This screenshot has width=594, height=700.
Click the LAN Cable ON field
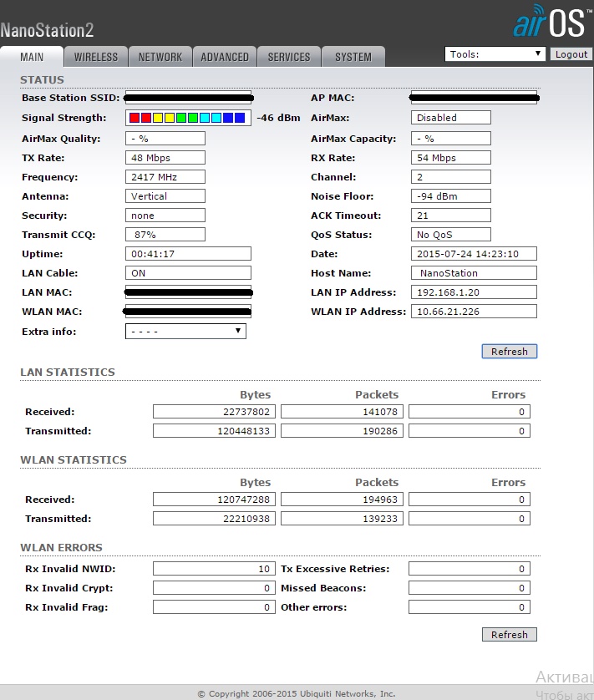click(188, 273)
